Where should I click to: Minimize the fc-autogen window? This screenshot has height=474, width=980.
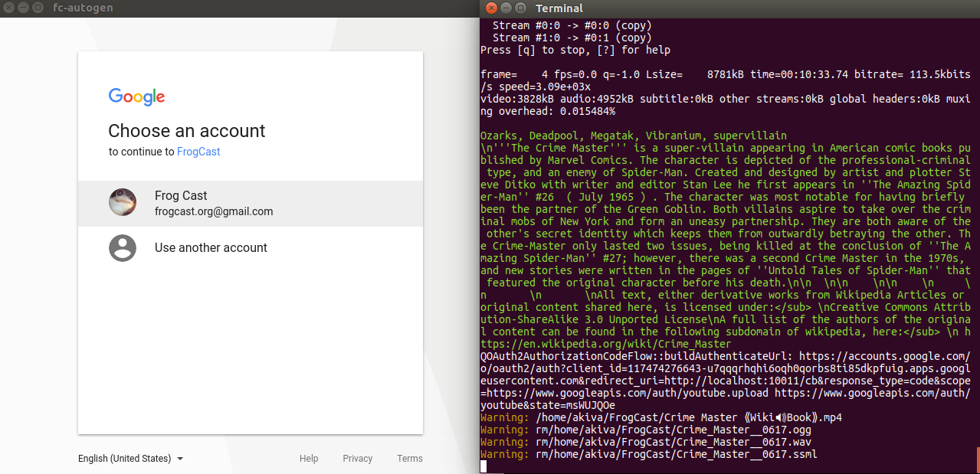[x=21, y=8]
